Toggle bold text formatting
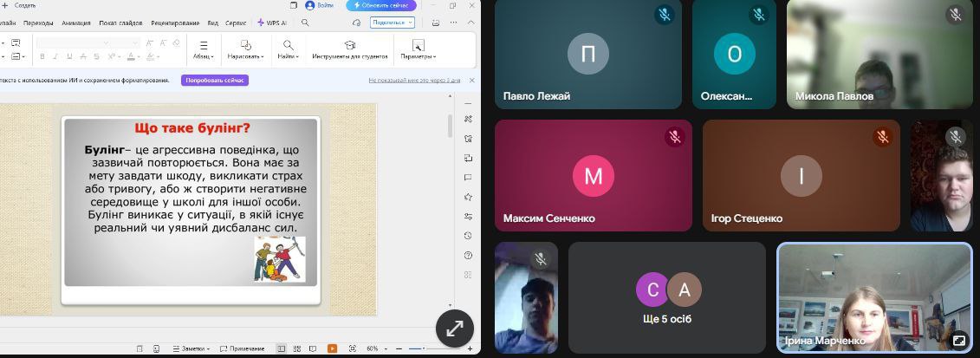Screen dimensions: 980x358 coord(42,57)
